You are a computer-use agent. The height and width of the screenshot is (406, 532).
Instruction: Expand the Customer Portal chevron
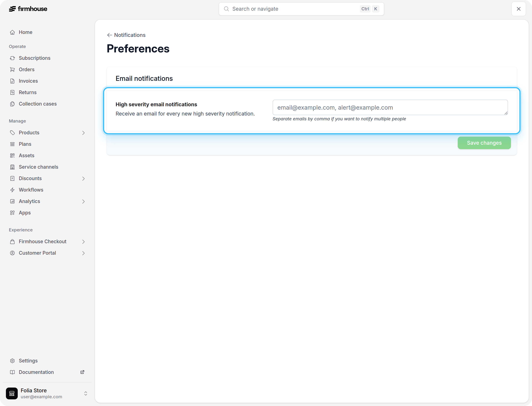click(83, 253)
